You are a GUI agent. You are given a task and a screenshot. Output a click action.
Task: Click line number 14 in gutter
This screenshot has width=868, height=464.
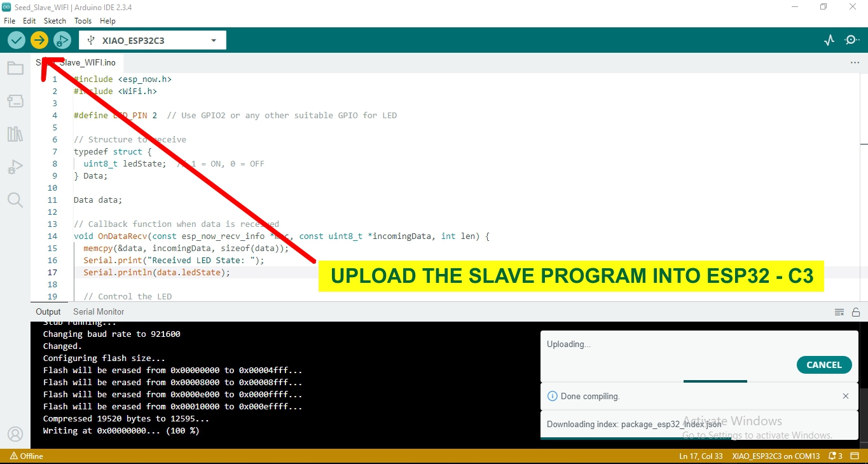[x=52, y=236]
